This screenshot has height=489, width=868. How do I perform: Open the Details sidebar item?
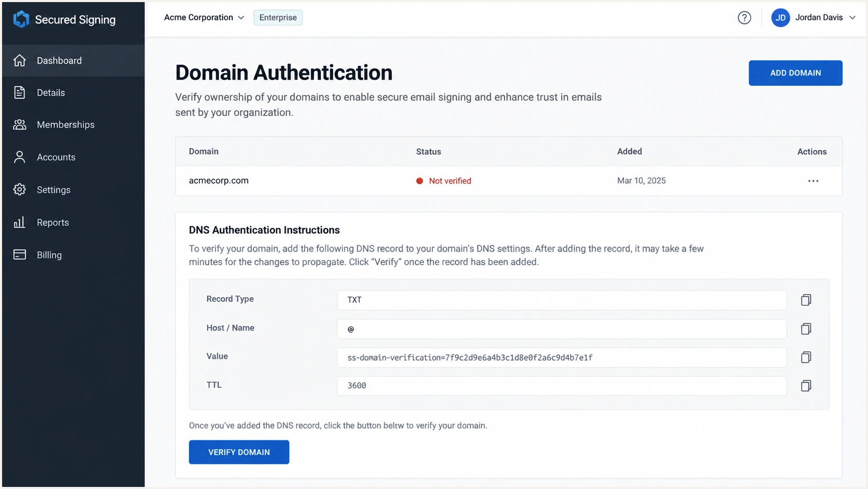point(73,92)
